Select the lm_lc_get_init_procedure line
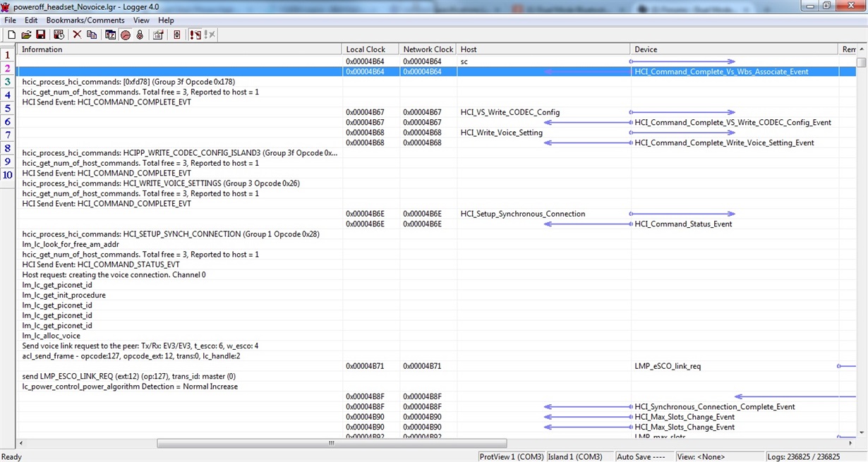This screenshot has height=462, width=868. point(64,295)
